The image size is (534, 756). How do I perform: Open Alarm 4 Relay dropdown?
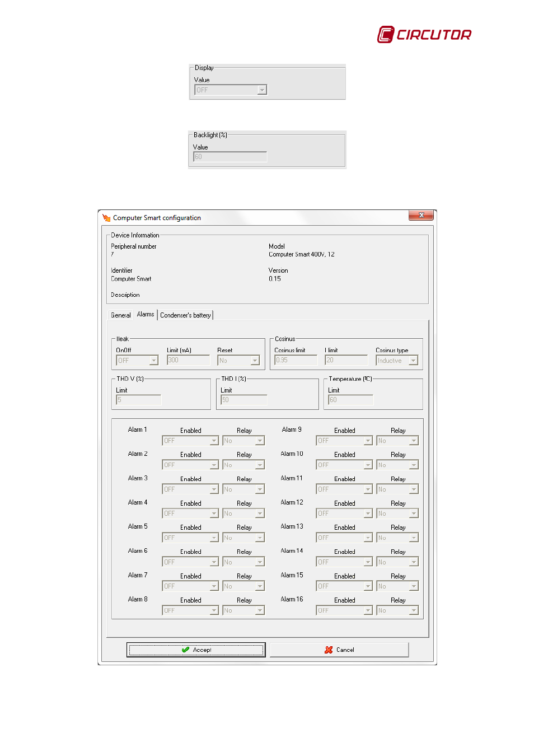pyautogui.click(x=243, y=514)
